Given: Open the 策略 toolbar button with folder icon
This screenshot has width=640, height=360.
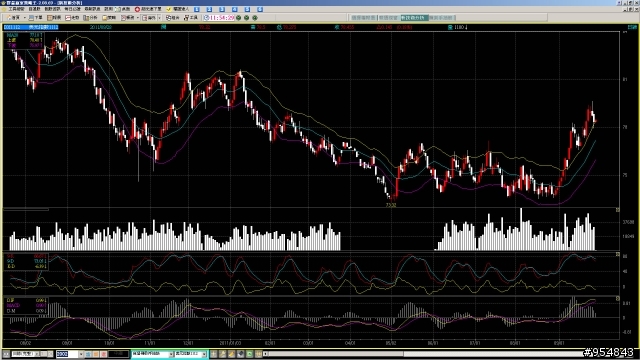Looking at the screenshot, I should 109,18.
